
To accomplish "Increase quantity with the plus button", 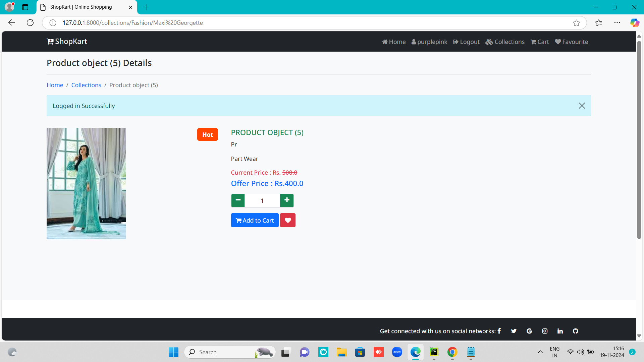I will click(x=287, y=200).
